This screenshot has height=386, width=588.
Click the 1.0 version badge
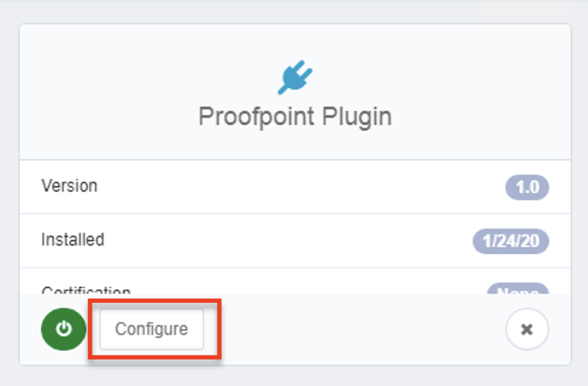coord(527,187)
